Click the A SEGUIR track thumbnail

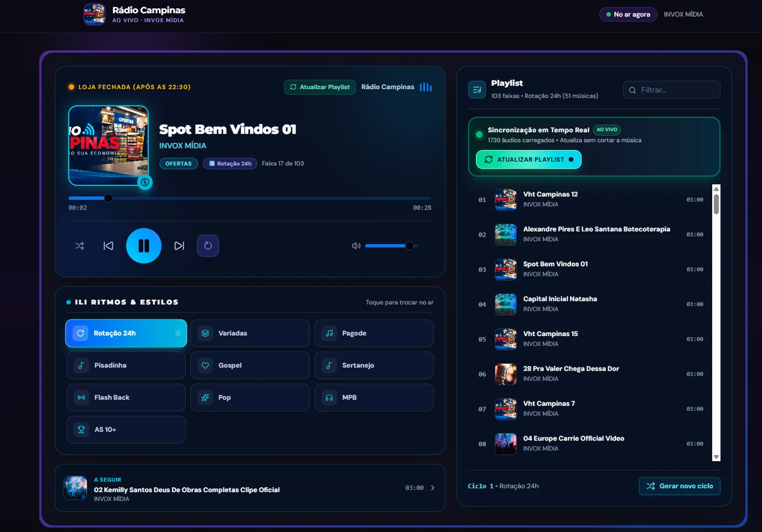pos(75,488)
